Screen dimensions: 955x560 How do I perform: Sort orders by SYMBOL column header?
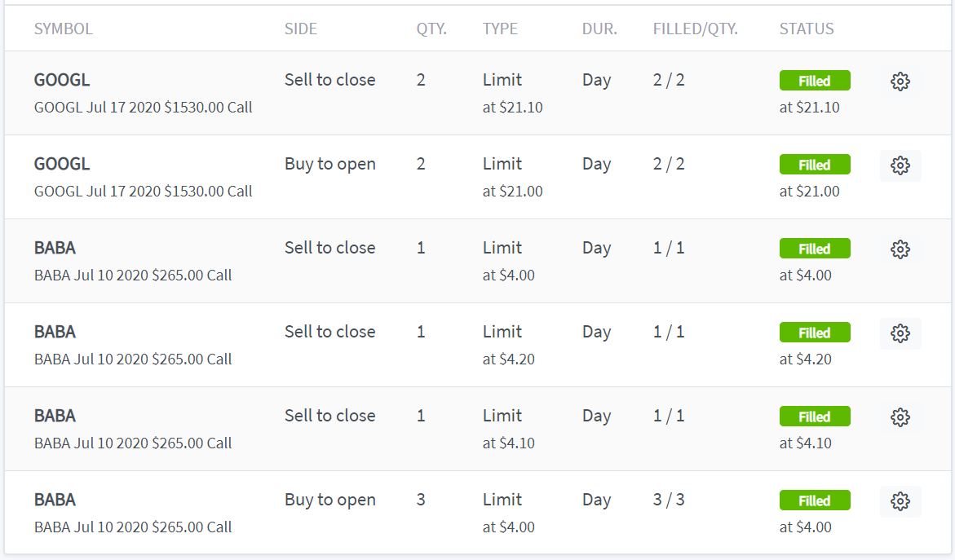click(x=64, y=29)
